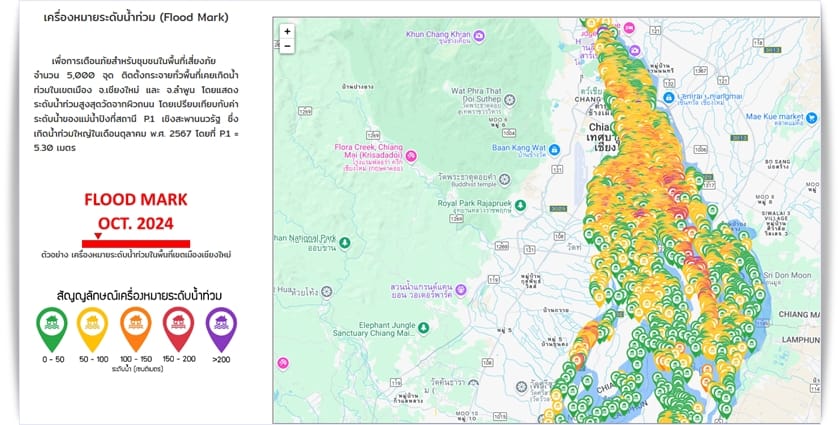Click the red triangle under FLOOD MARK heading
Viewport: 840px width, 425px height.
(x=97, y=237)
